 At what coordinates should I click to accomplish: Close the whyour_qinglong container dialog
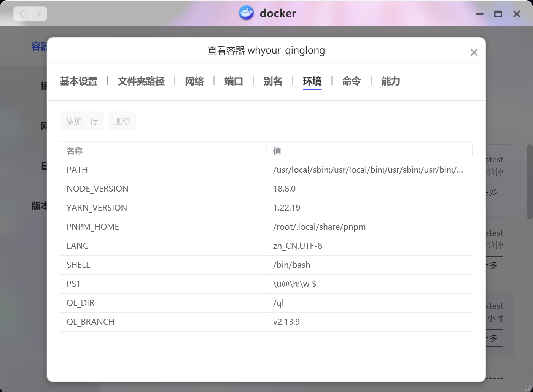(474, 52)
